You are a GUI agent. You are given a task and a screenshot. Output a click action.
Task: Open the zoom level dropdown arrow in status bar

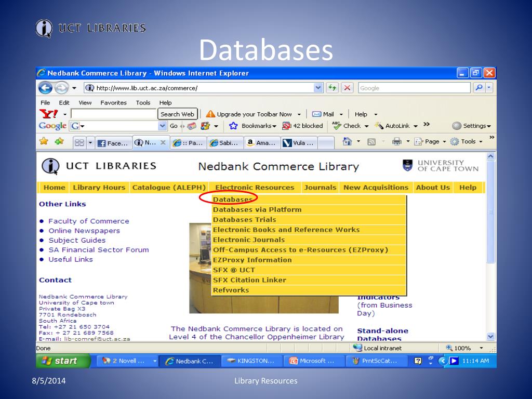[481, 348]
